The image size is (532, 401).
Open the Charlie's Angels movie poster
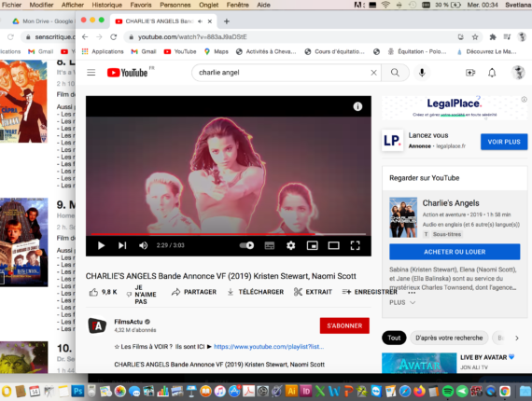click(403, 217)
